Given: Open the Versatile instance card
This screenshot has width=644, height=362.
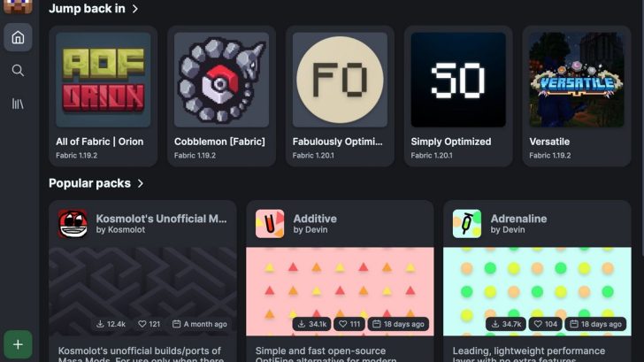Looking at the screenshot, I should click(x=576, y=96).
